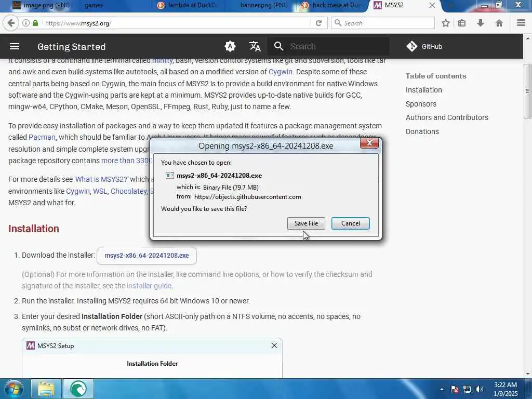Jump to Authors and Contributors section

[x=447, y=117]
